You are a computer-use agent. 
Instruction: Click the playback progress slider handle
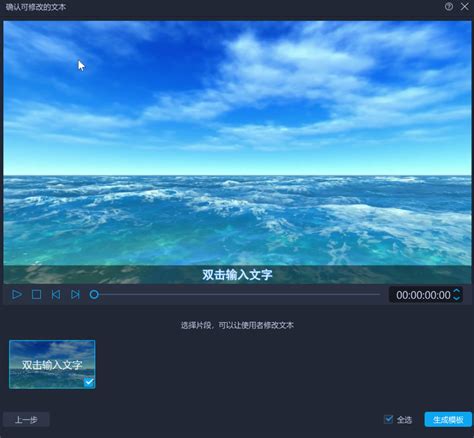point(94,295)
